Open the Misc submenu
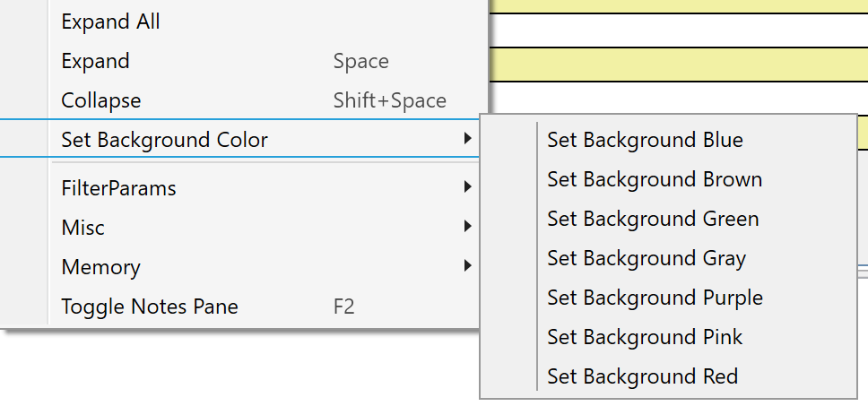This screenshot has width=868, height=406. click(x=82, y=229)
